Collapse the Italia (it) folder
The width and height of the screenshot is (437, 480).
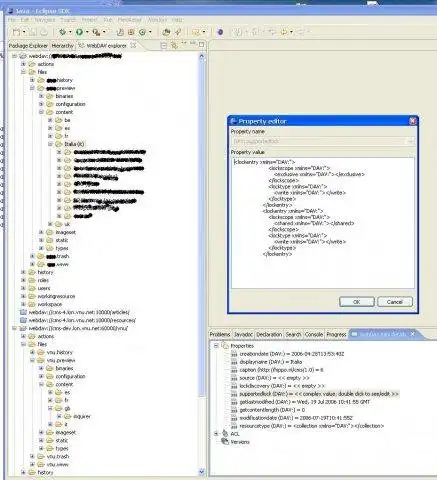click(x=50, y=144)
